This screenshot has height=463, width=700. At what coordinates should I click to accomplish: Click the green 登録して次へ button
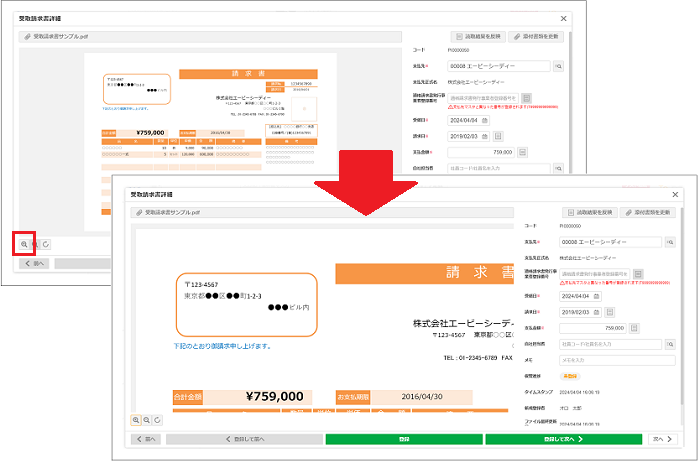[564, 439]
